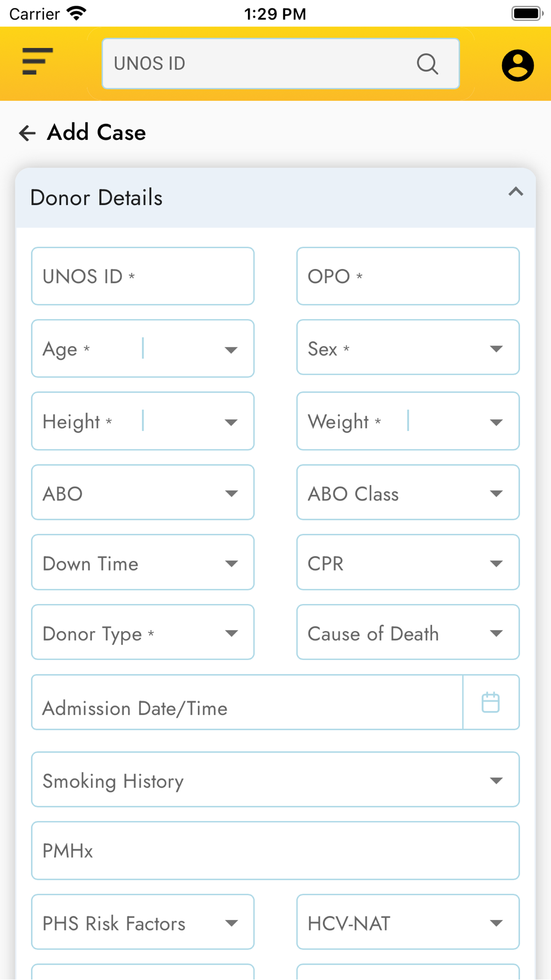Focus the UNOS ID search field
Viewport: 551px width, 980px height.
[x=280, y=63]
